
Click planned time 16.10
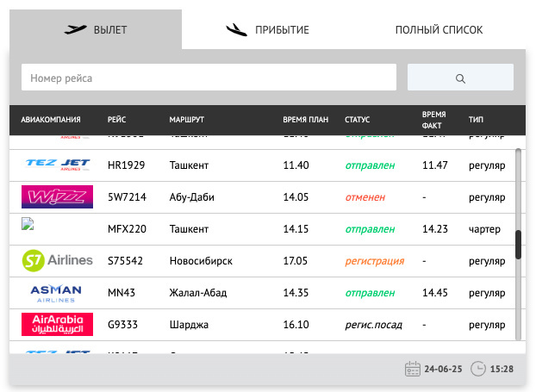pos(296,324)
